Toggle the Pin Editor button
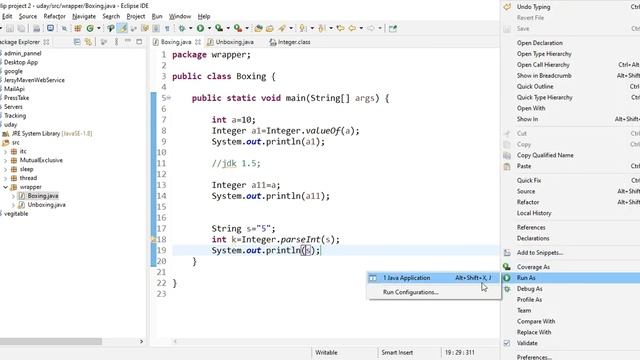640x360 pixels. (393, 28)
